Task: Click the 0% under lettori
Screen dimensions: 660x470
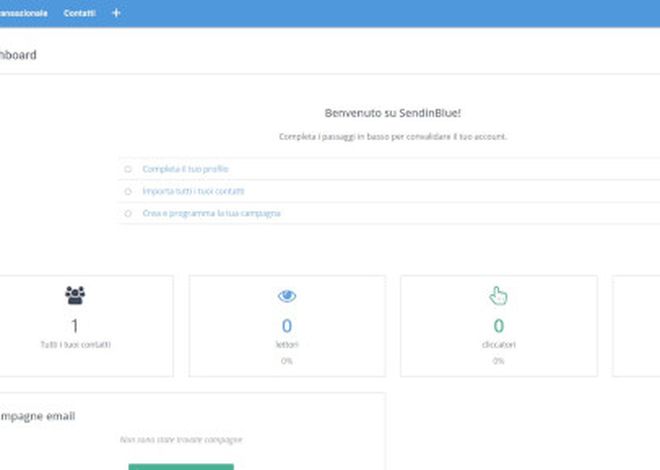Action: (x=287, y=361)
